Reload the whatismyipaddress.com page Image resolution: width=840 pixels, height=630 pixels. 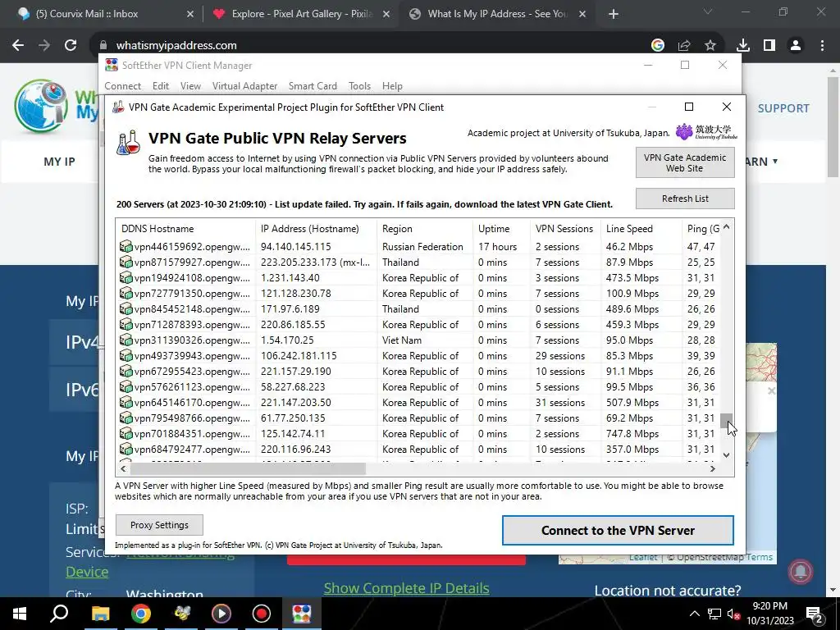click(x=71, y=46)
